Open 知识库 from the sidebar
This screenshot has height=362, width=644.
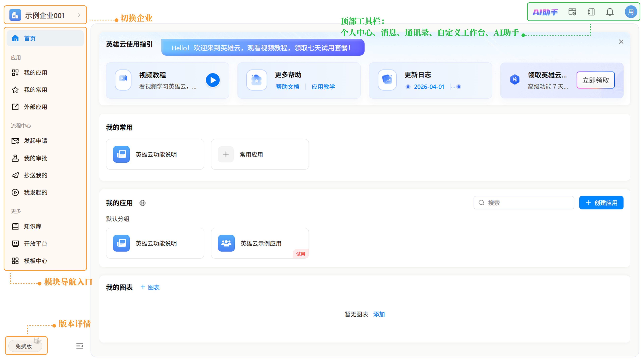[x=33, y=226]
